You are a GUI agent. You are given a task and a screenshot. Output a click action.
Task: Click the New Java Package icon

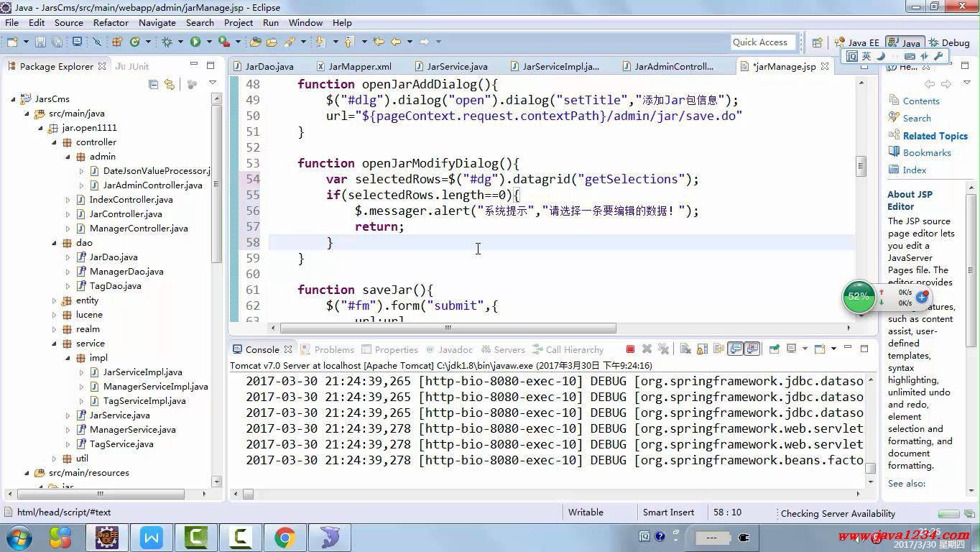tap(117, 42)
